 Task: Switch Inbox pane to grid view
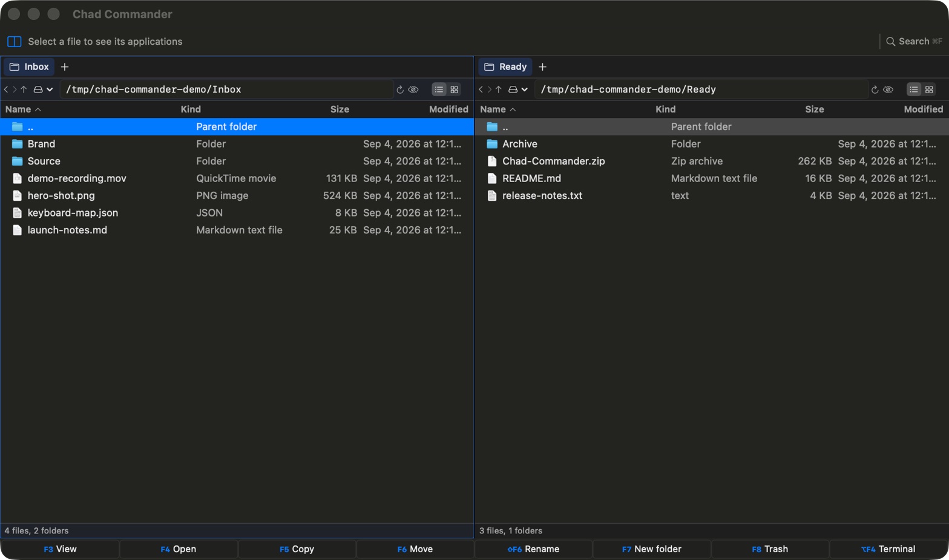tap(455, 90)
